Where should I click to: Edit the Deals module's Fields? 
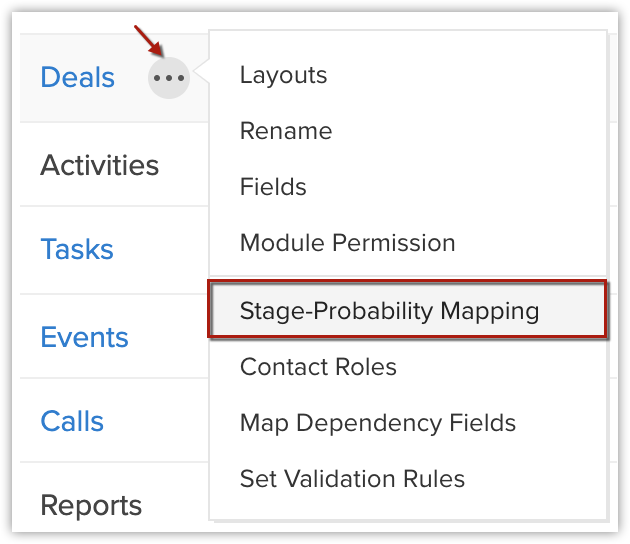point(273,187)
